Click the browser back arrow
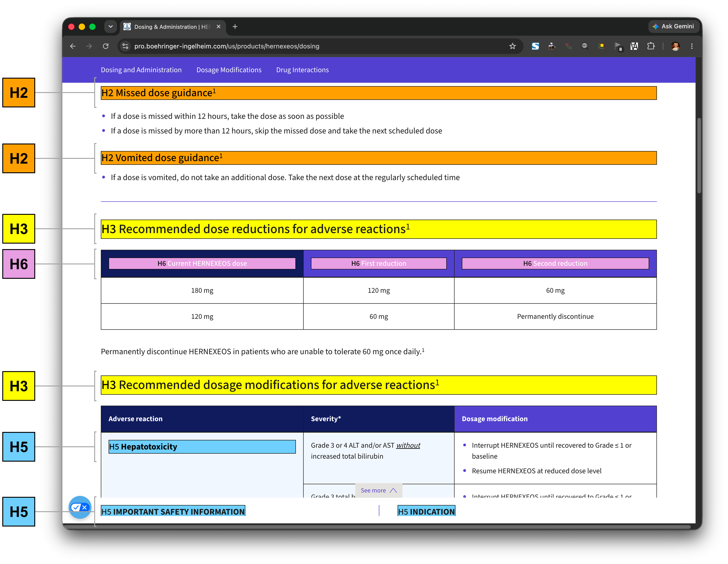The image size is (728, 564). pyautogui.click(x=73, y=46)
